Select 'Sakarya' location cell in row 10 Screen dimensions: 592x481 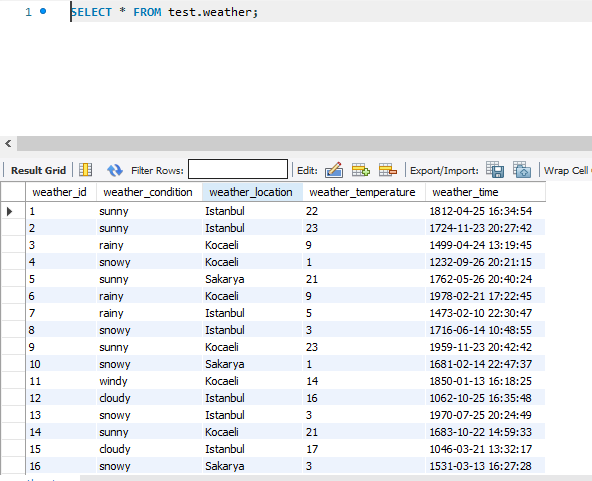pos(253,364)
